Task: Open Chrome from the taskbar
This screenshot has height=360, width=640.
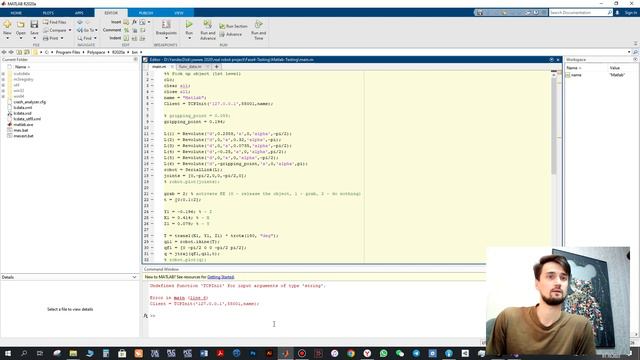Action: click(351, 353)
